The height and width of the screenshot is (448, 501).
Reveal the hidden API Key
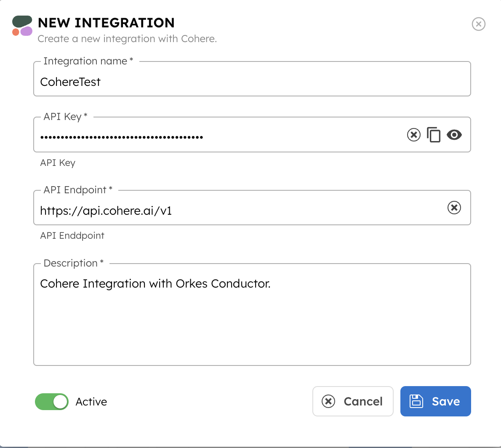(x=454, y=135)
